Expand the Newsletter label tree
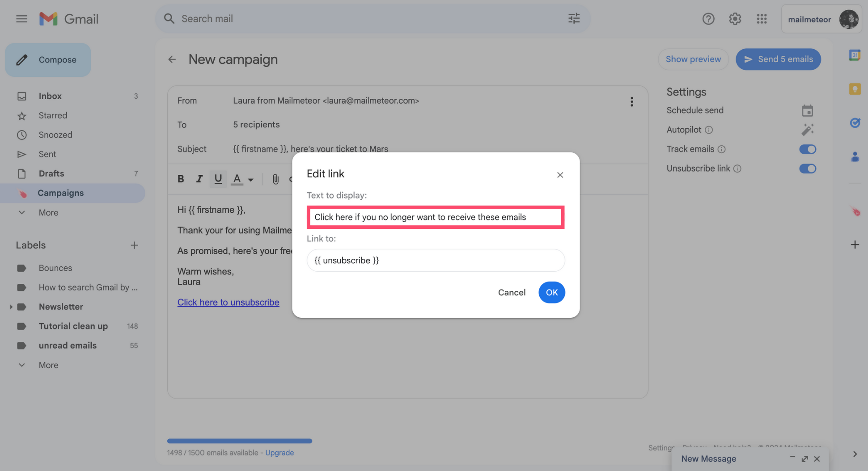Viewport: 868px width, 471px height. (x=11, y=307)
